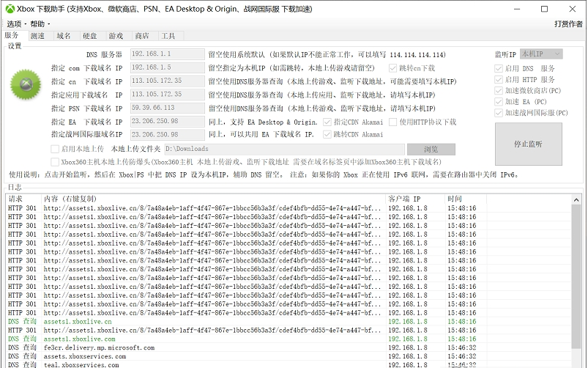Click the 本地上传文件夹 path field
This screenshot has width=588, height=368.
(x=284, y=149)
